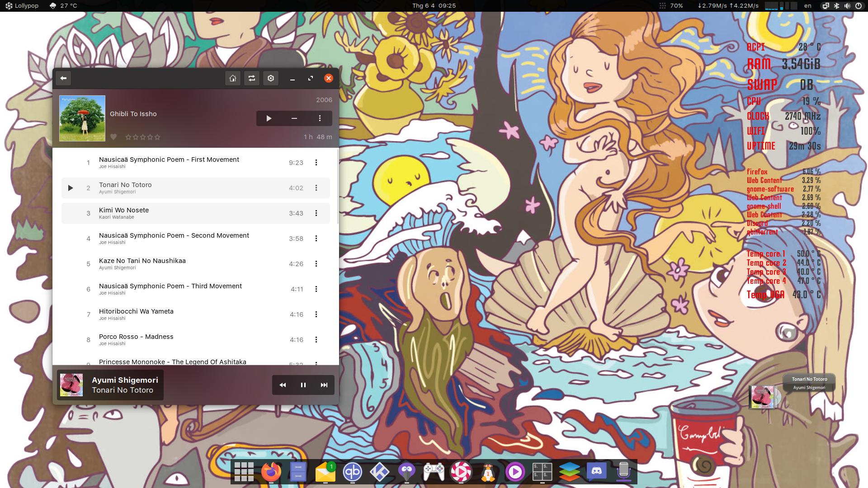Open the four-pane terminal grid icon in dock
Image resolution: width=868 pixels, height=488 pixels.
(542, 472)
